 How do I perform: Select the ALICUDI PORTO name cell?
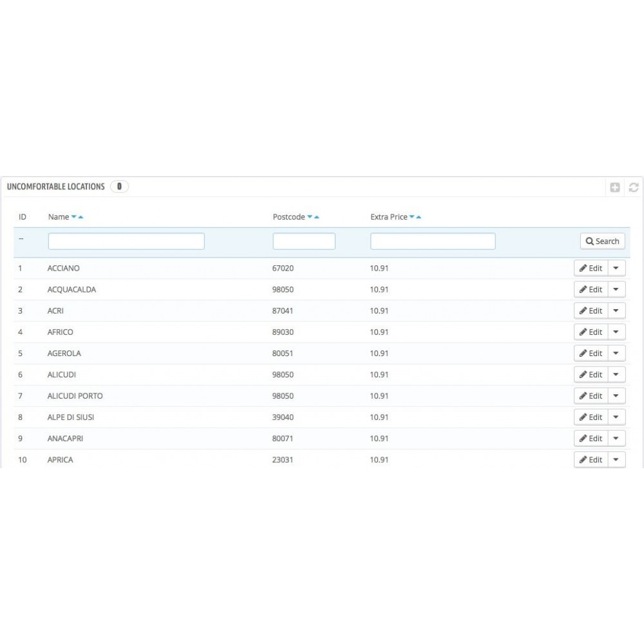point(75,396)
